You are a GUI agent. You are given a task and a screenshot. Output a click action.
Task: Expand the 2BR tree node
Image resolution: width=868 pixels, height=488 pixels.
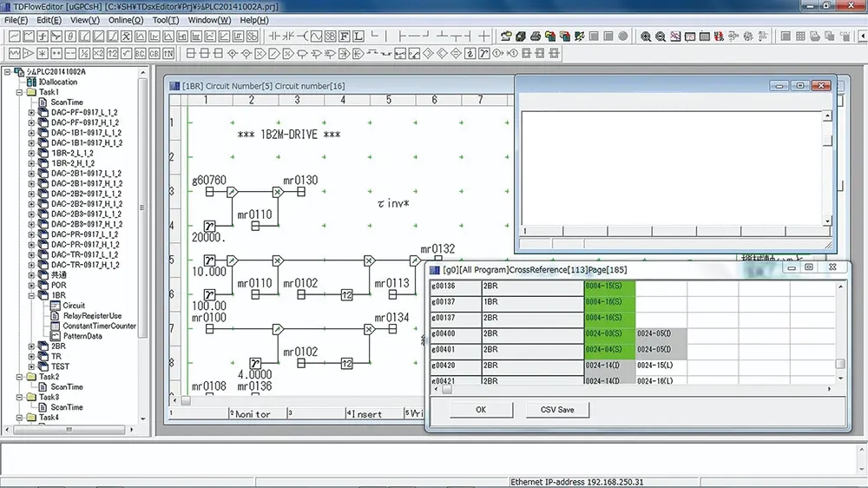click(x=31, y=346)
